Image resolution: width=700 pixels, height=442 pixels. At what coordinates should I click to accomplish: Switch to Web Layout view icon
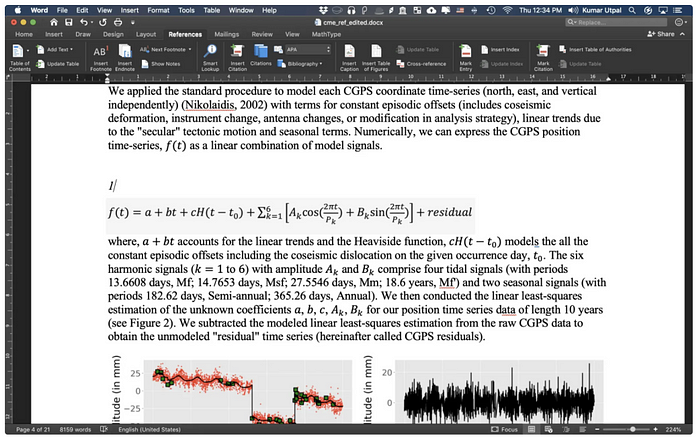click(x=549, y=429)
